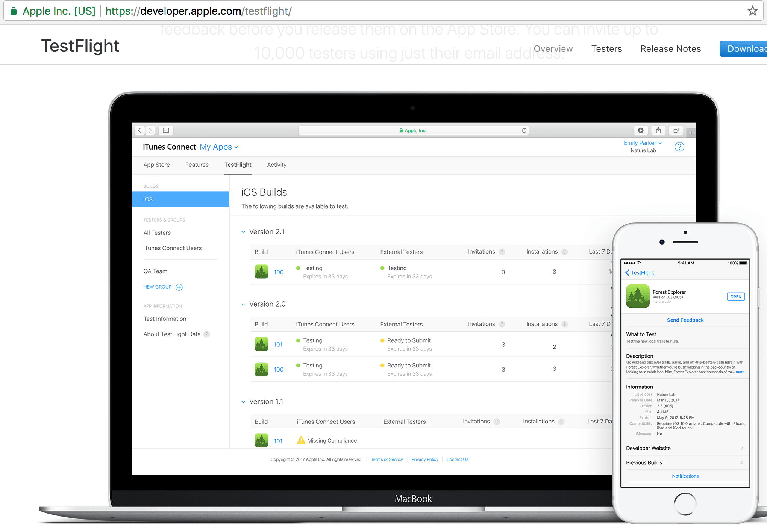Open Test Information in the sidebar
767x532 pixels.
coord(165,319)
